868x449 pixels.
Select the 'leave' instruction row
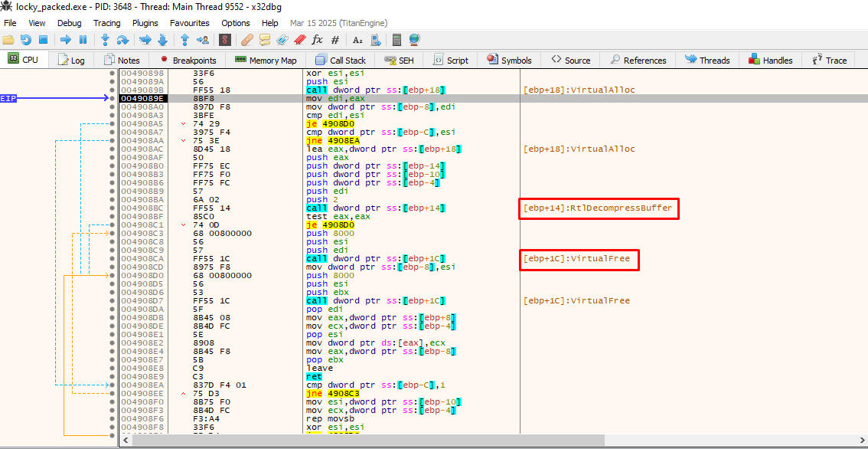[x=319, y=368]
